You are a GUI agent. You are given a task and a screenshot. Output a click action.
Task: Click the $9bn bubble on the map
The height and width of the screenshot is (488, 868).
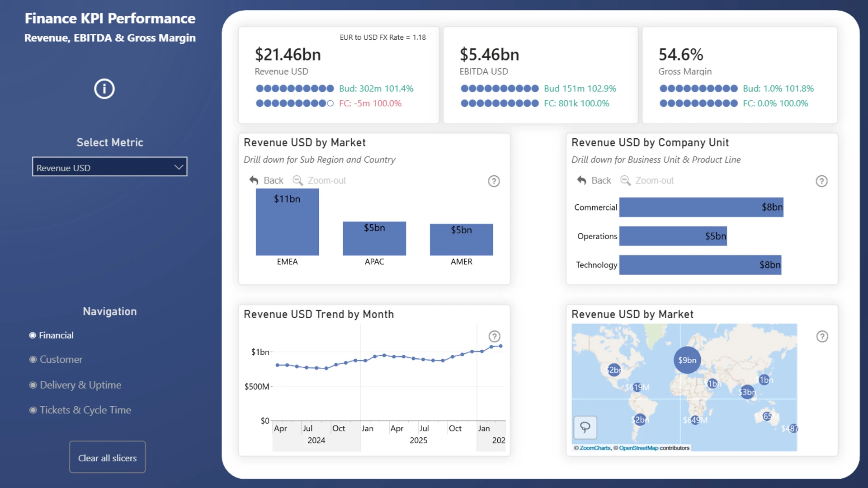coord(687,360)
